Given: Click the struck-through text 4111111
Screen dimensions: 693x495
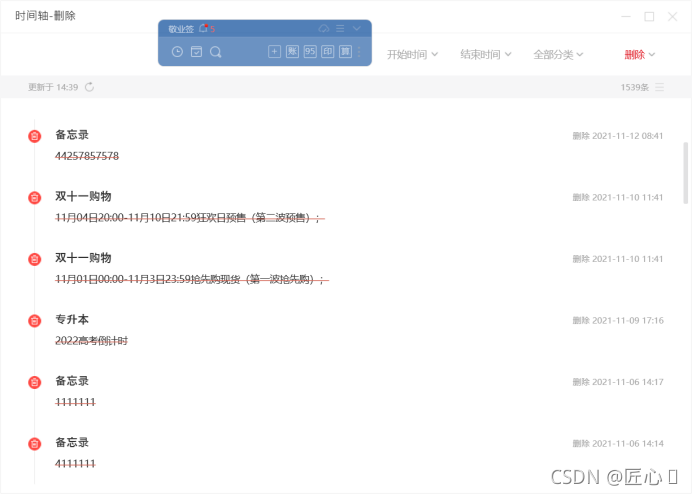Looking at the screenshot, I should [75, 464].
